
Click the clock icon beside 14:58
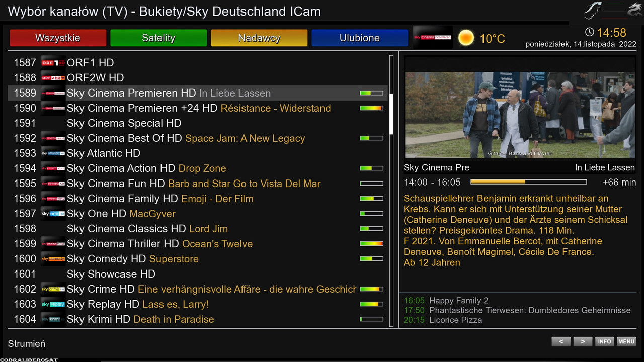590,32
